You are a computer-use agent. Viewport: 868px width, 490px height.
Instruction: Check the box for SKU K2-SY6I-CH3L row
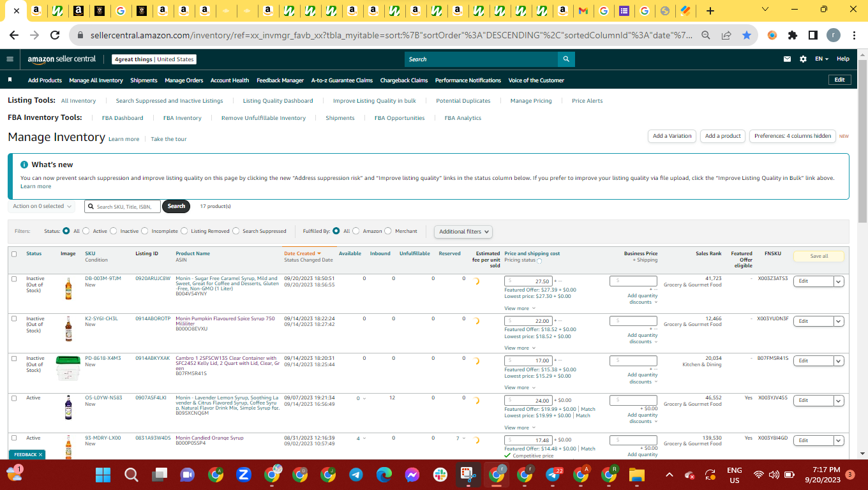pyautogui.click(x=14, y=318)
